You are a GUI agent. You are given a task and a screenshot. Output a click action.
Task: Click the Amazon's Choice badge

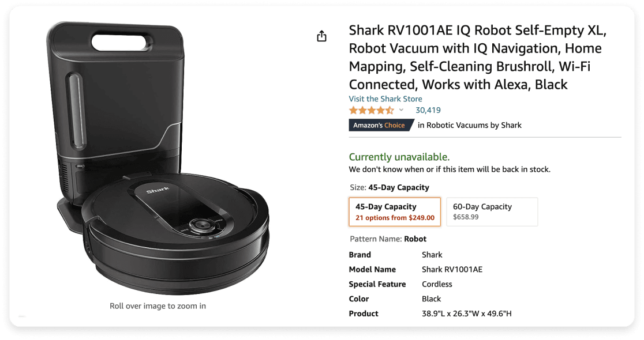381,125
